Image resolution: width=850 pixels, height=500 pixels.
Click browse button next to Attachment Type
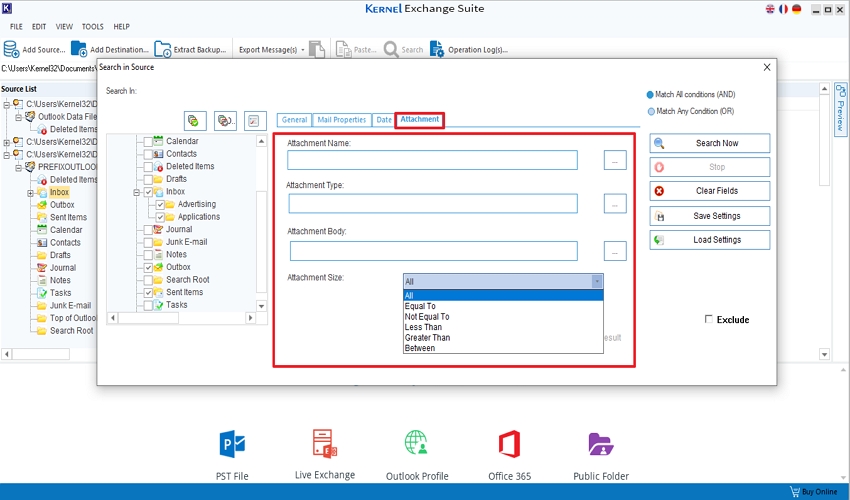[x=615, y=204]
